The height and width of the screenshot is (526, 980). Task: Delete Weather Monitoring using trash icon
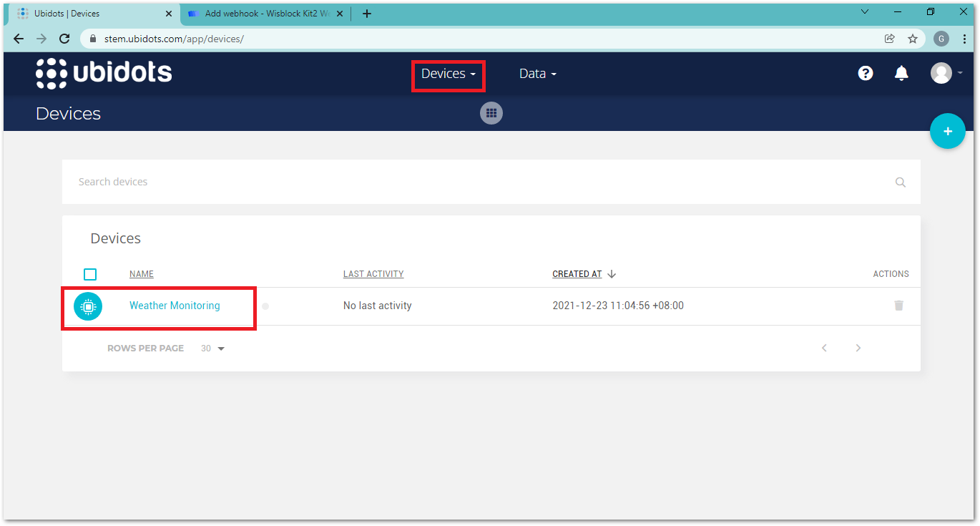coord(898,306)
